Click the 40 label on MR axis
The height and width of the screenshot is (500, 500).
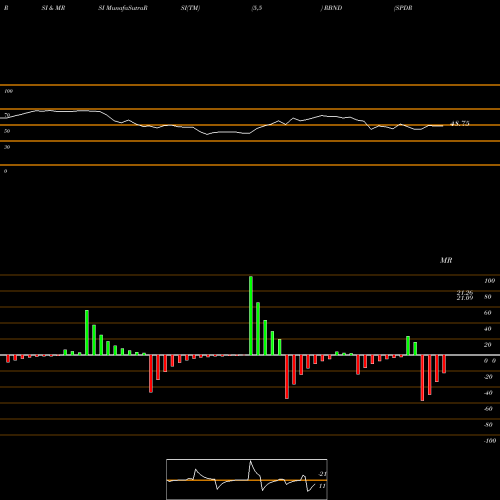point(488,329)
